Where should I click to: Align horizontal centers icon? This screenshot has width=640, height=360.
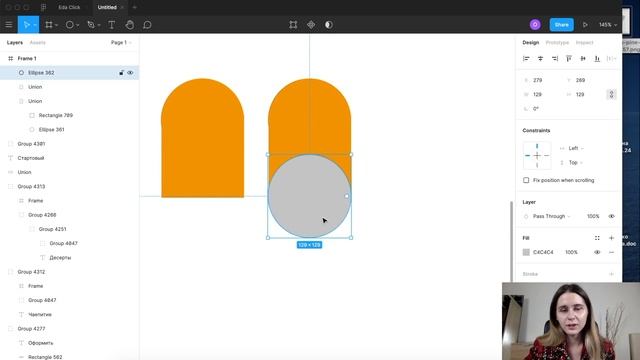540,59
